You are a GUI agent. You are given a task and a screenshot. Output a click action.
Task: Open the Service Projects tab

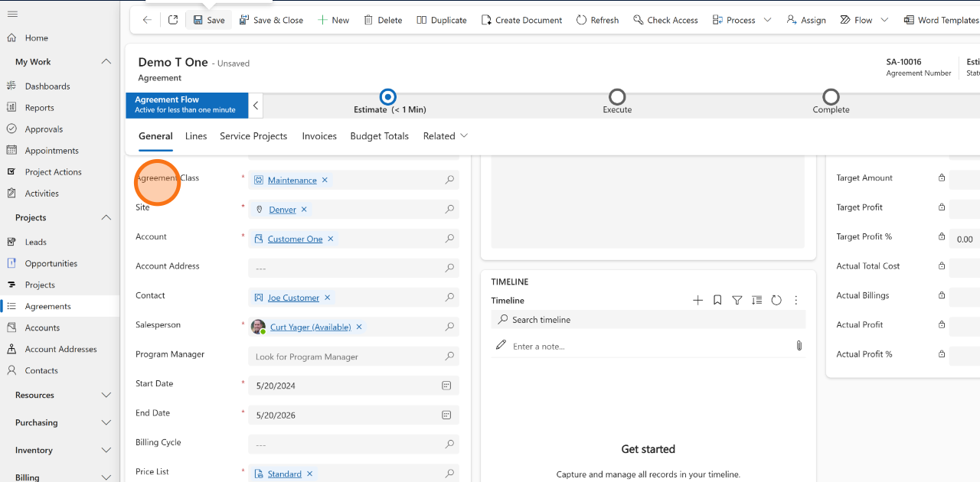click(x=253, y=136)
